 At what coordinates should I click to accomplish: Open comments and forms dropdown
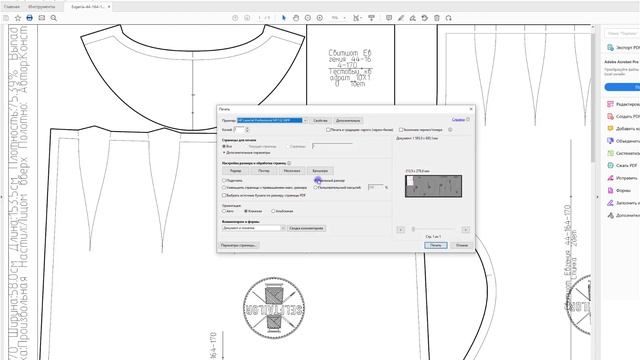253,228
